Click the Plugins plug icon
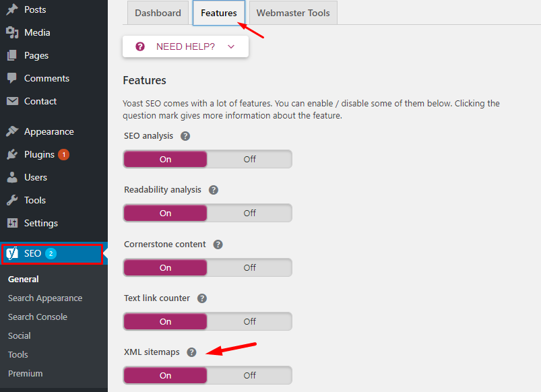 pos(12,155)
